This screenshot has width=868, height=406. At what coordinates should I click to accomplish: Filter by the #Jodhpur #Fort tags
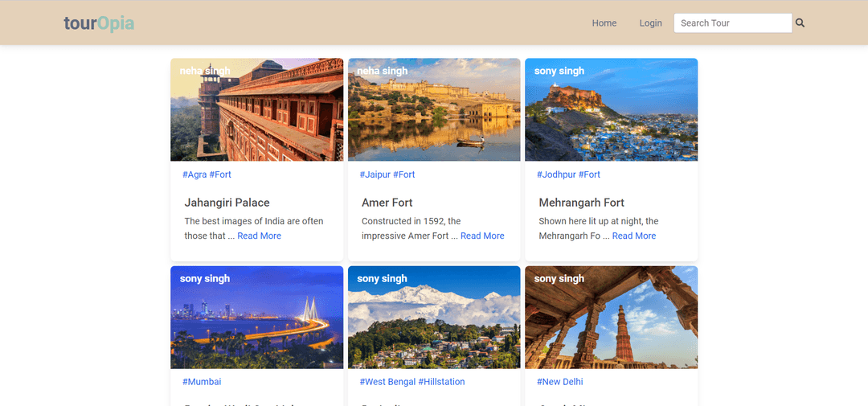[x=568, y=174]
